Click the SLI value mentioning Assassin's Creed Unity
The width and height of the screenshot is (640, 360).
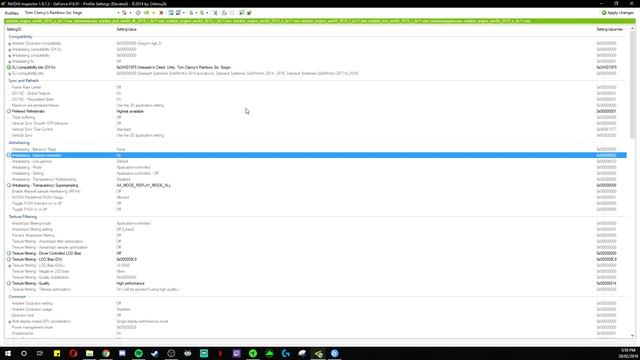(173, 67)
